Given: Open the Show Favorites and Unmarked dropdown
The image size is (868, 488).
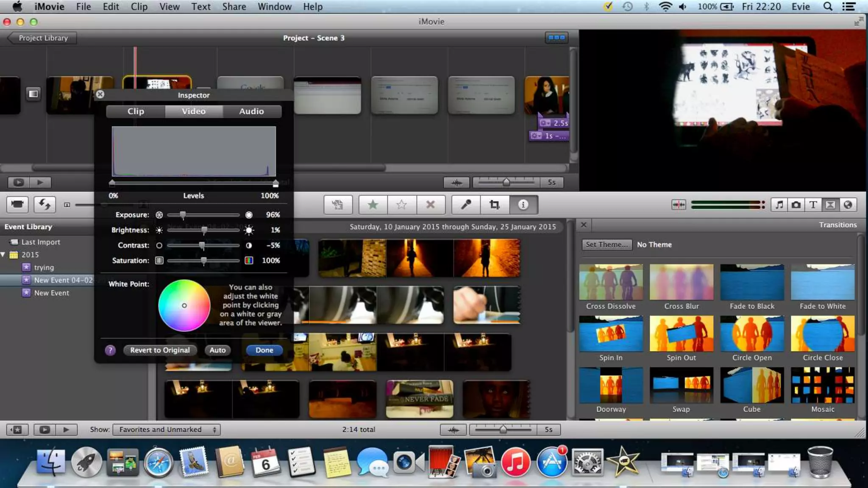Looking at the screenshot, I should pos(166,430).
